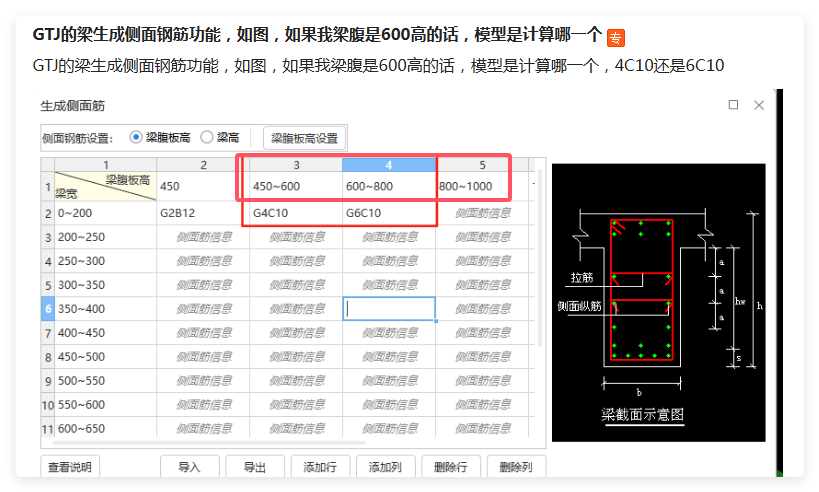819x492 pixels.
Task: Click the table's vertical scrollbar
Action: (540, 259)
